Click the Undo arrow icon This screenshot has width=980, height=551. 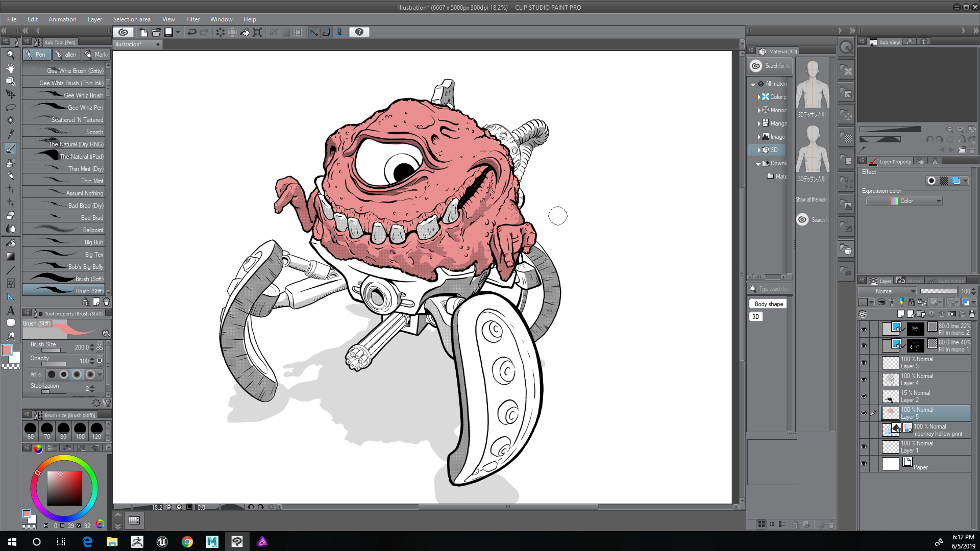(192, 32)
